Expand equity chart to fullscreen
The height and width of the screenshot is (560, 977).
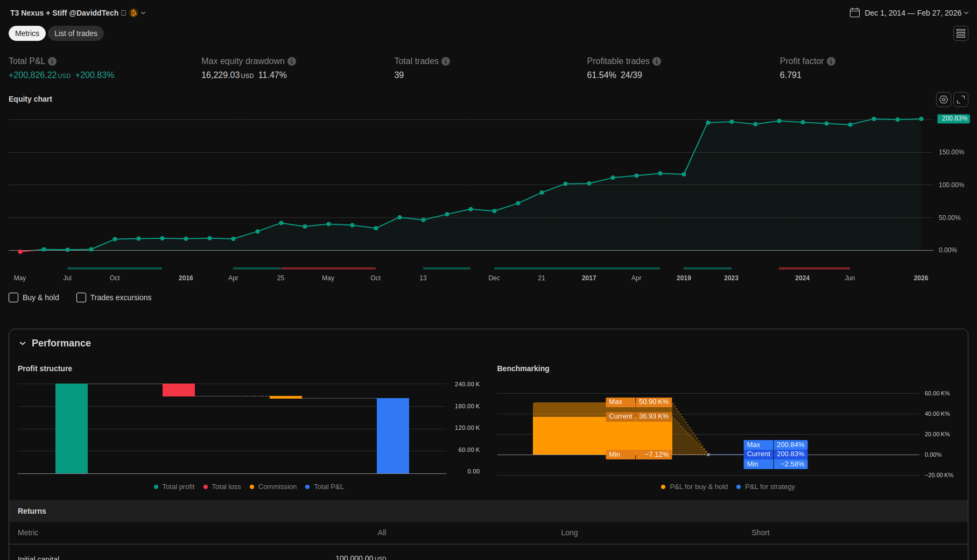tap(961, 100)
